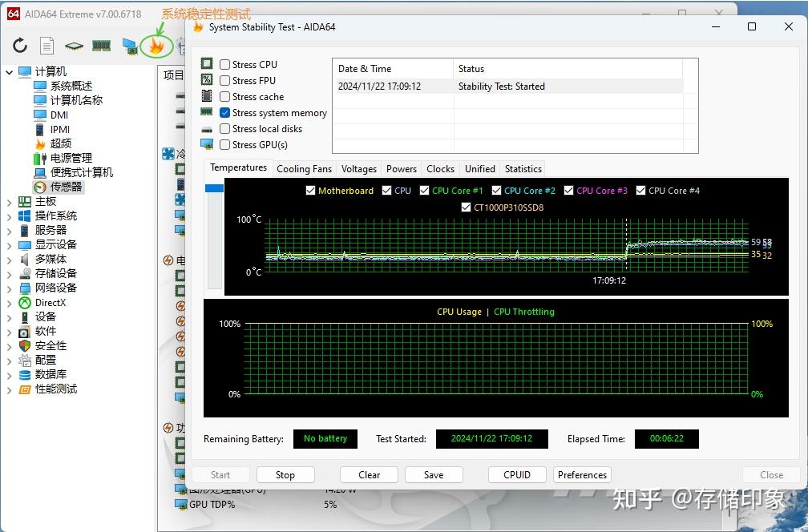
Task: Click the Stress GPU monitor icon
Action: point(207,144)
